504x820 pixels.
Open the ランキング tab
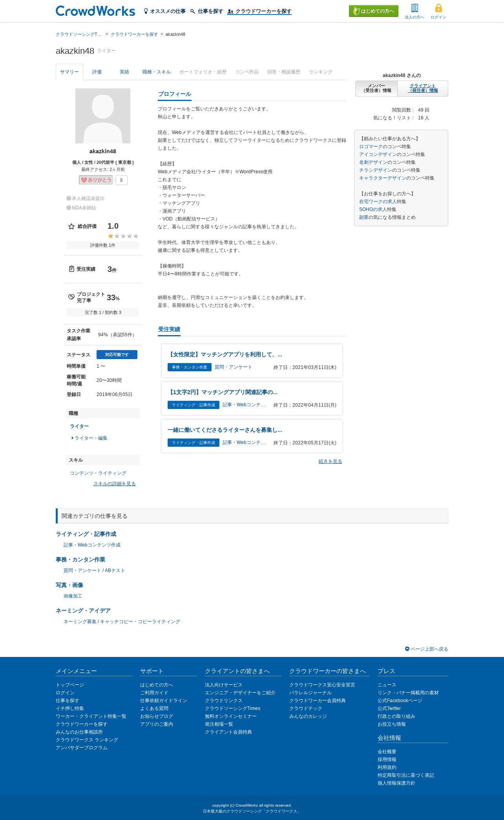[x=321, y=72]
